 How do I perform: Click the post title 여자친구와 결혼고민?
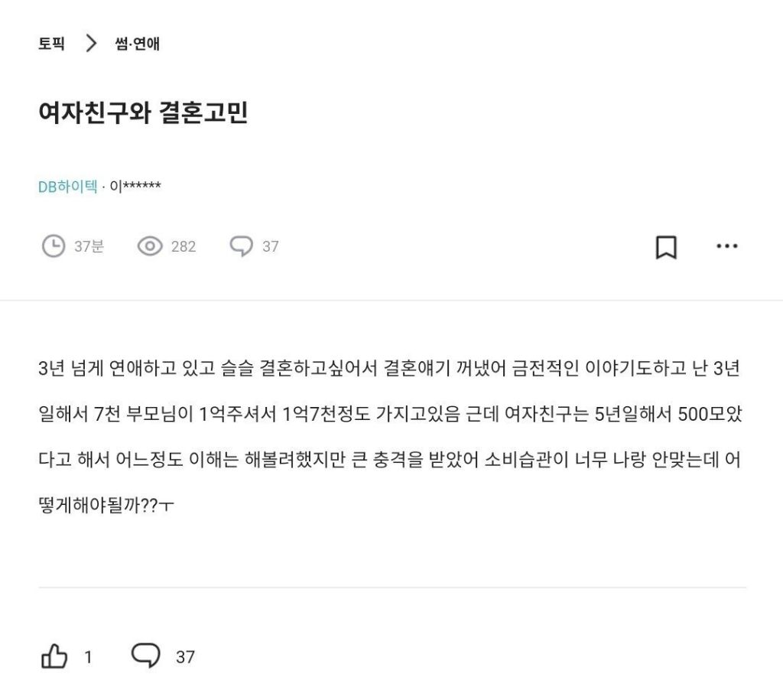(x=143, y=113)
